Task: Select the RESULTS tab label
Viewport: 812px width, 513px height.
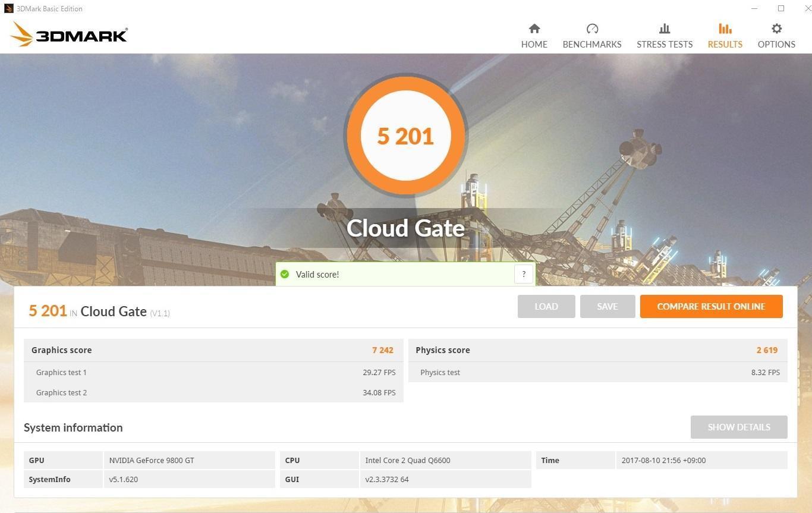Action: [x=725, y=45]
